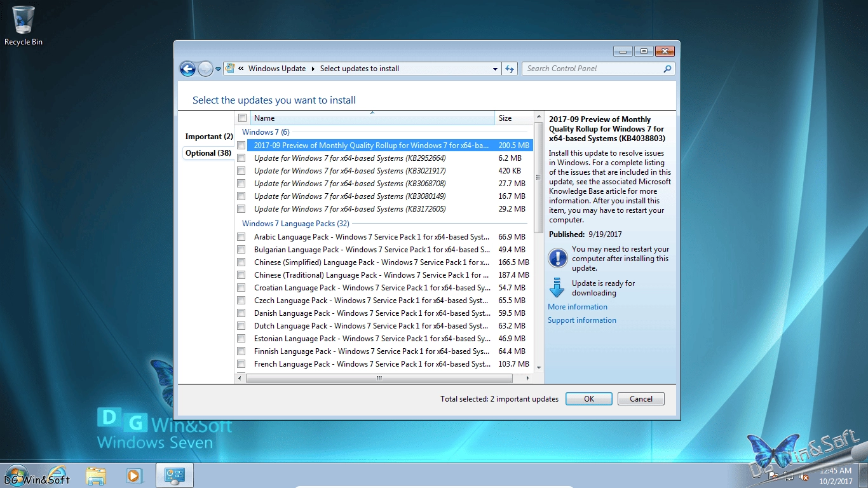Check 2017-09 Preview of Monthly Quality Rollup
This screenshot has width=868, height=488.
pos(241,146)
